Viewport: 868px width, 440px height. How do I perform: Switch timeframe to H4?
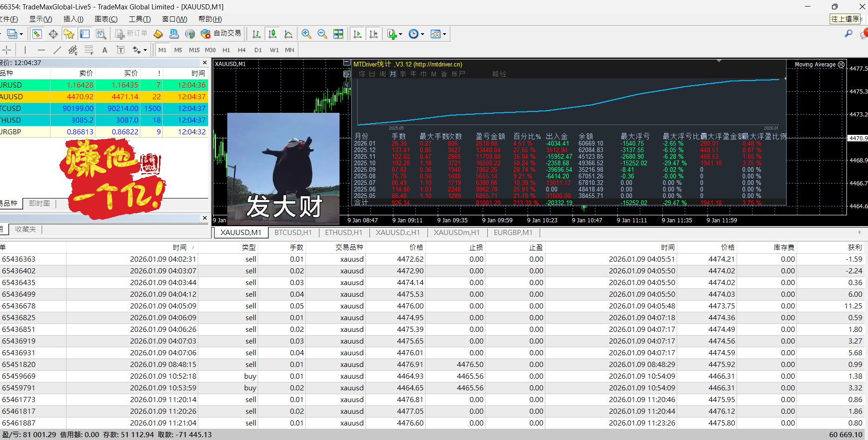tap(241, 50)
